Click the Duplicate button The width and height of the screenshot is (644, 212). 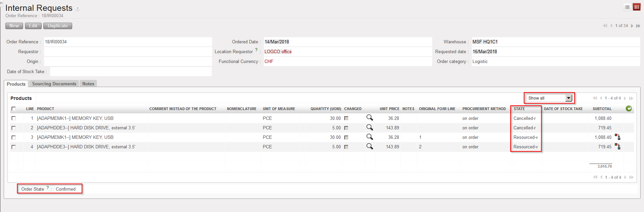click(58, 26)
